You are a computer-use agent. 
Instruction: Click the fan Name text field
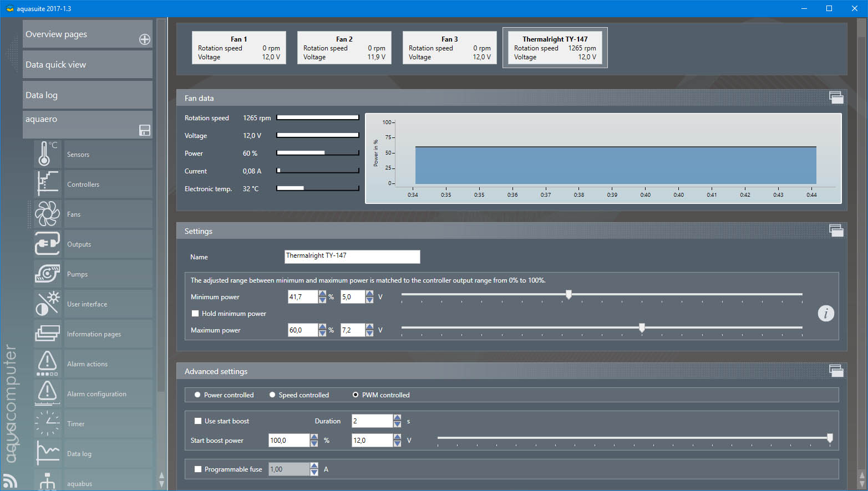352,257
